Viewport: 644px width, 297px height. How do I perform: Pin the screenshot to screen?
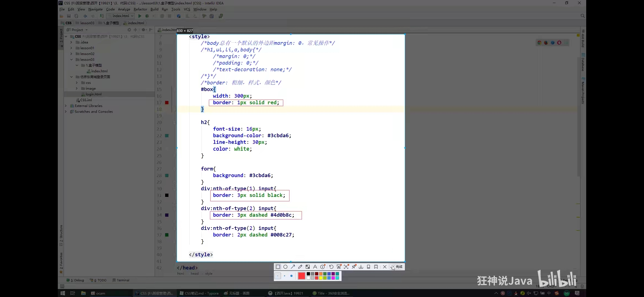pos(354,267)
